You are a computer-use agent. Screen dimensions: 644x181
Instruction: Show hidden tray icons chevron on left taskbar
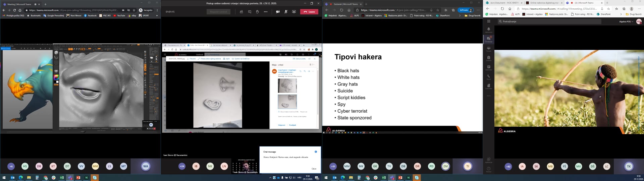[x=270, y=178]
